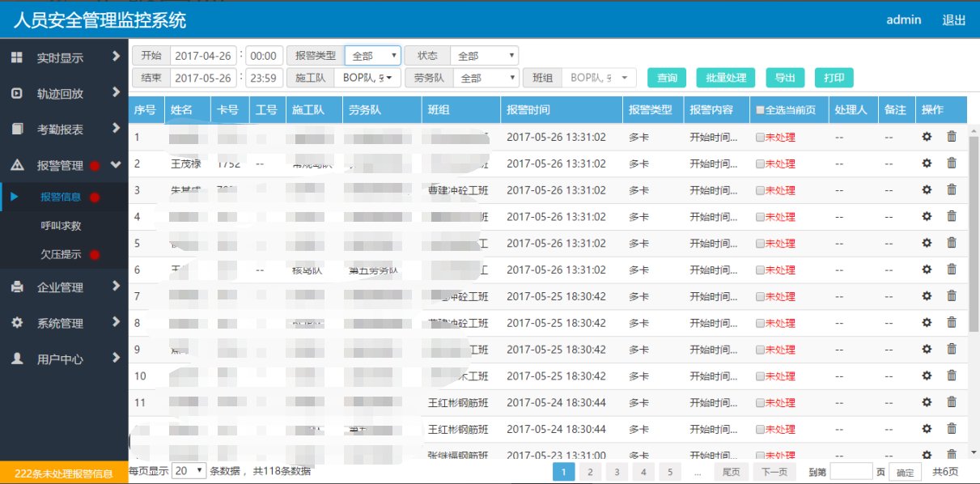Tick the 未处理 checkbox in row 1
980x484 pixels.
(x=760, y=138)
